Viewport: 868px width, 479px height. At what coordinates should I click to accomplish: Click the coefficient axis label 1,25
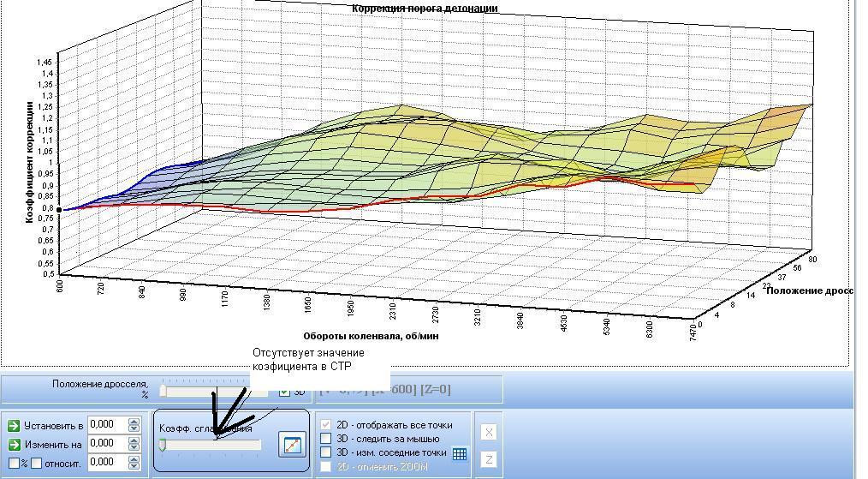point(45,107)
